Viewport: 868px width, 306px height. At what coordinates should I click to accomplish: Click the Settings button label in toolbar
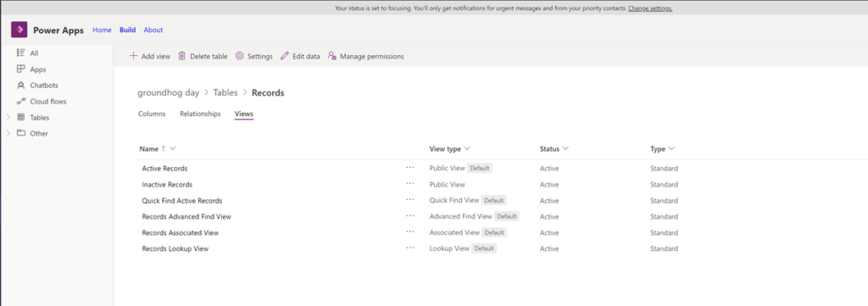pyautogui.click(x=259, y=57)
